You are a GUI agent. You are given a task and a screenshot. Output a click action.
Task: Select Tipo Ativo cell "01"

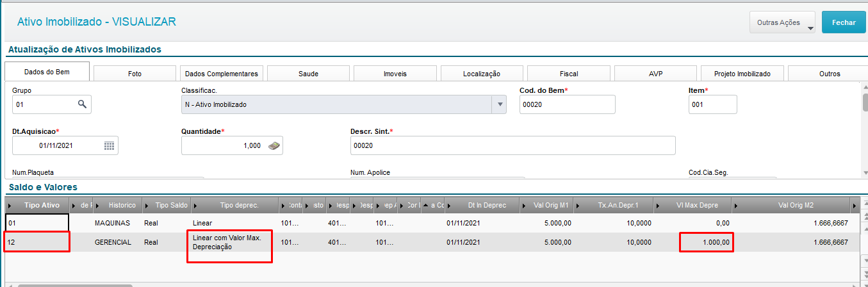[37, 223]
